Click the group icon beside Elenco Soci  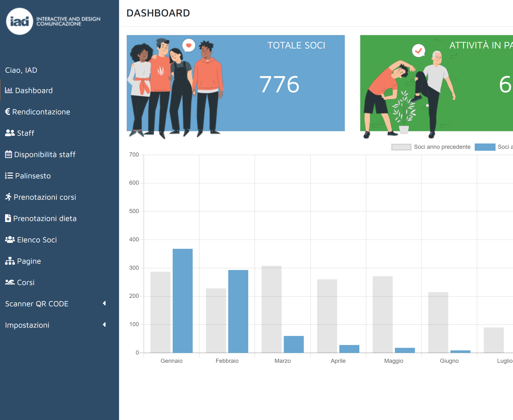tap(10, 239)
